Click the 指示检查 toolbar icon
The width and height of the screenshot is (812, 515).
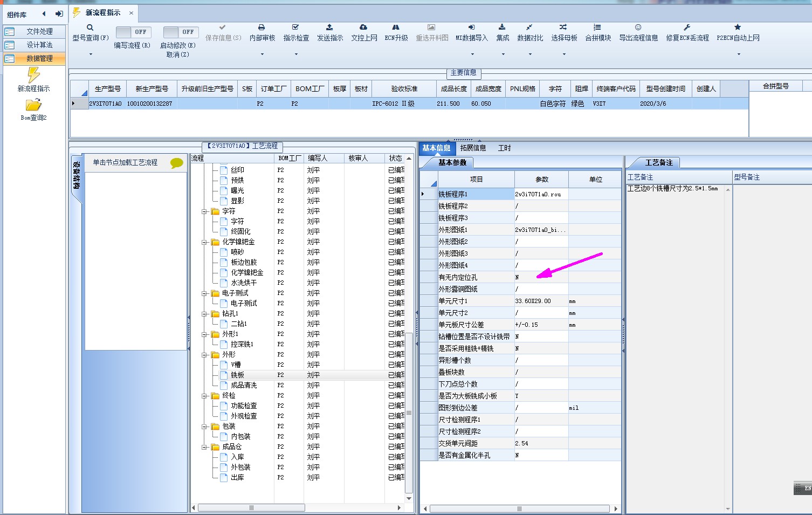coord(295,27)
